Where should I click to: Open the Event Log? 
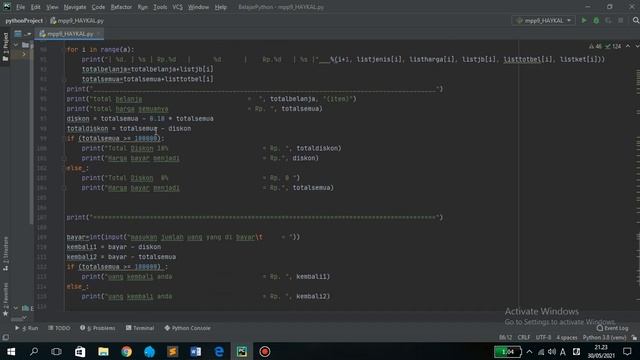(x=612, y=328)
